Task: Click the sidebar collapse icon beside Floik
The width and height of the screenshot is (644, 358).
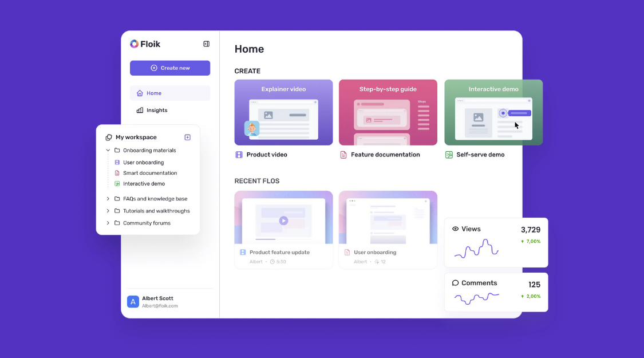Action: pyautogui.click(x=206, y=44)
